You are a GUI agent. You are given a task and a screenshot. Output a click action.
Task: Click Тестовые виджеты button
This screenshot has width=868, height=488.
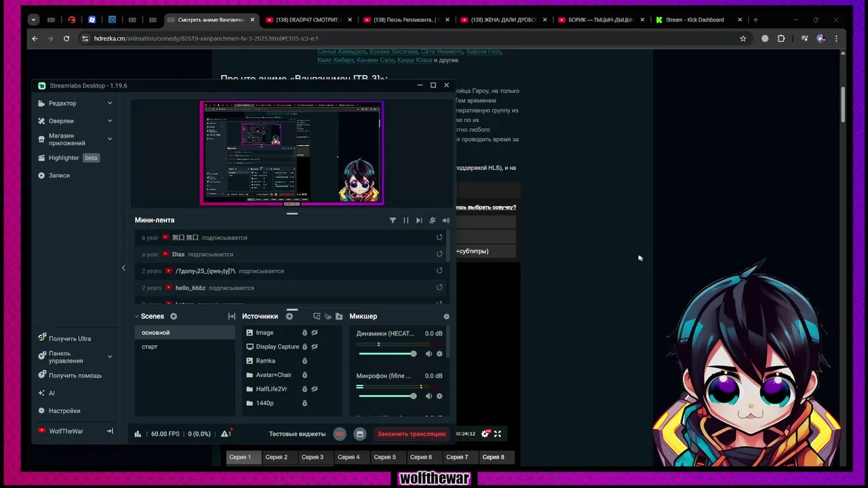pos(297,434)
